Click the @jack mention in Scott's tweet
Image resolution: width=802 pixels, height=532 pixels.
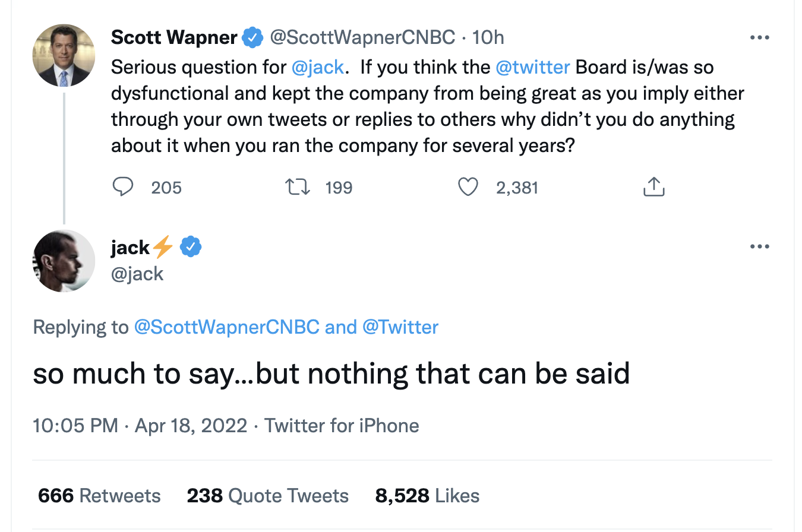click(318, 67)
